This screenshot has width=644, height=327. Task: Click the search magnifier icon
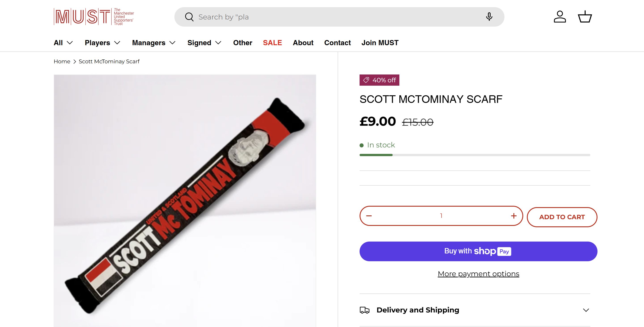(x=189, y=17)
